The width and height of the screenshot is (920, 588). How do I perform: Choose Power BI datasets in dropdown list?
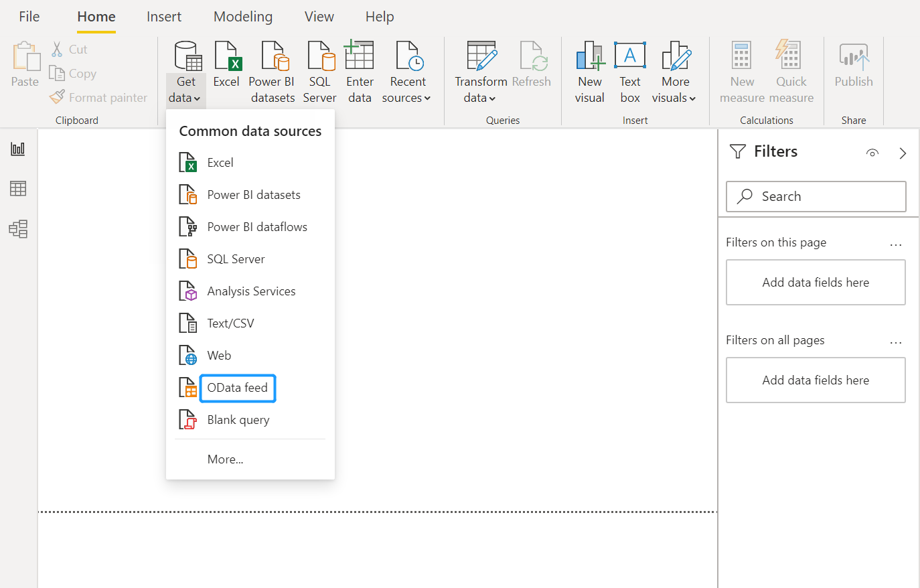click(250, 195)
